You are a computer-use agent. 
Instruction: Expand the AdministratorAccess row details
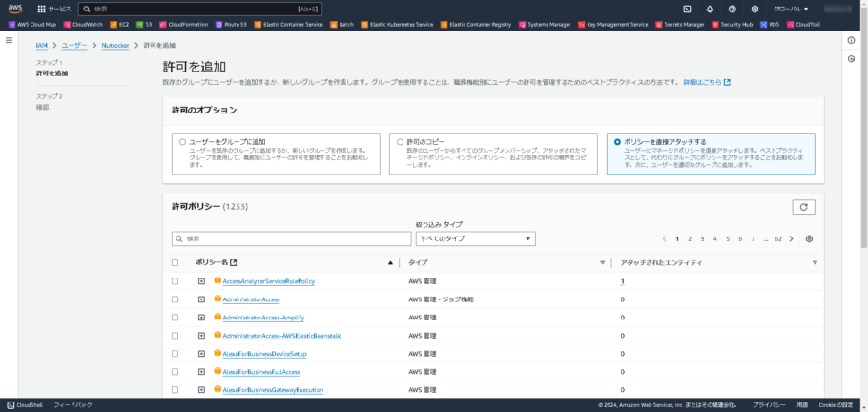[201, 299]
